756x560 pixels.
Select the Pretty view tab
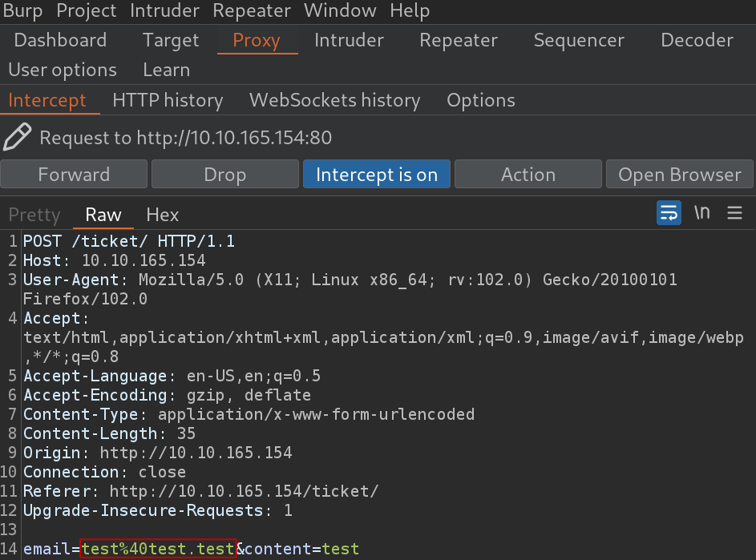pos(34,215)
